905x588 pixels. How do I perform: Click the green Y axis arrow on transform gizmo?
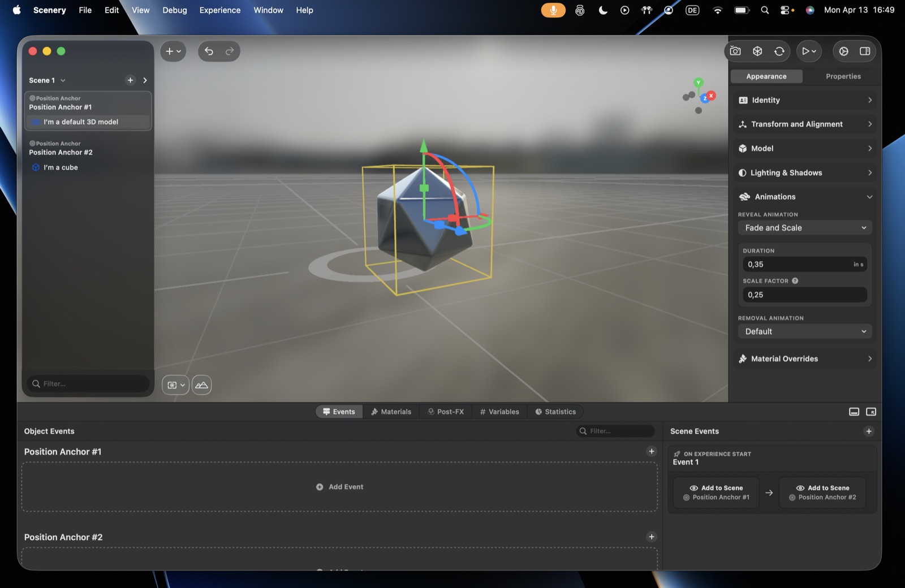[424, 146]
